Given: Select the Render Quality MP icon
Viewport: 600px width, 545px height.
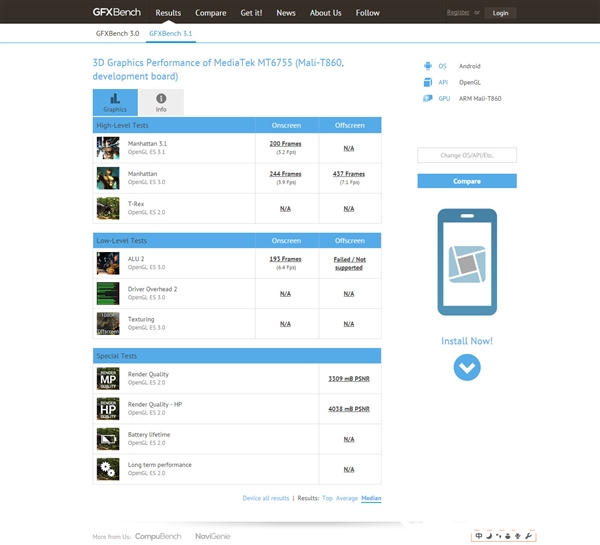Looking at the screenshot, I should pos(108,379).
